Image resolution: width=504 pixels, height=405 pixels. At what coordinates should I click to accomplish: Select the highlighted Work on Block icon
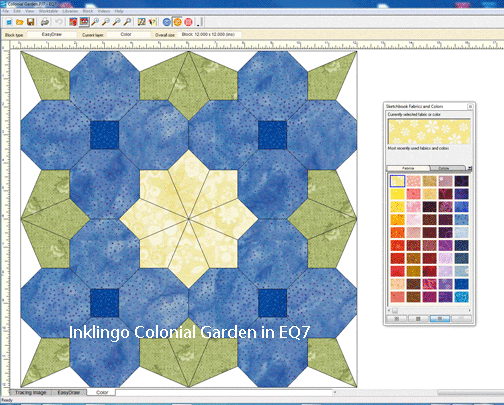pos(84,22)
